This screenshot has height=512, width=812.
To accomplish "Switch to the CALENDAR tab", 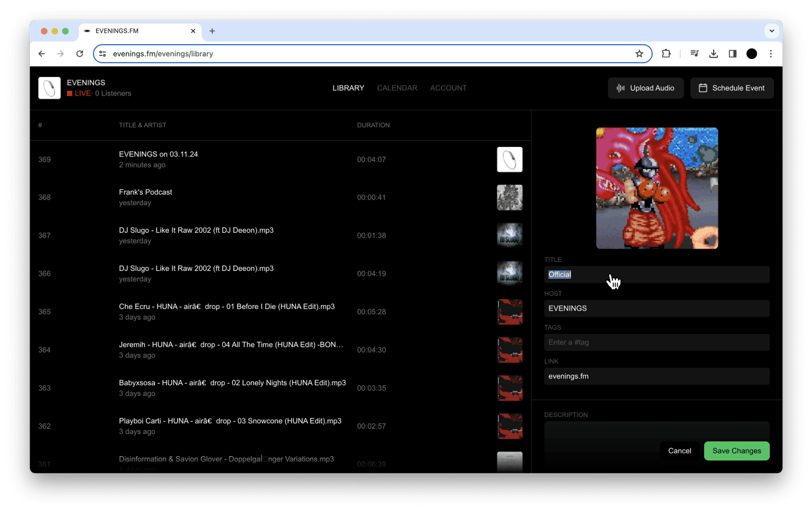I will coord(397,88).
